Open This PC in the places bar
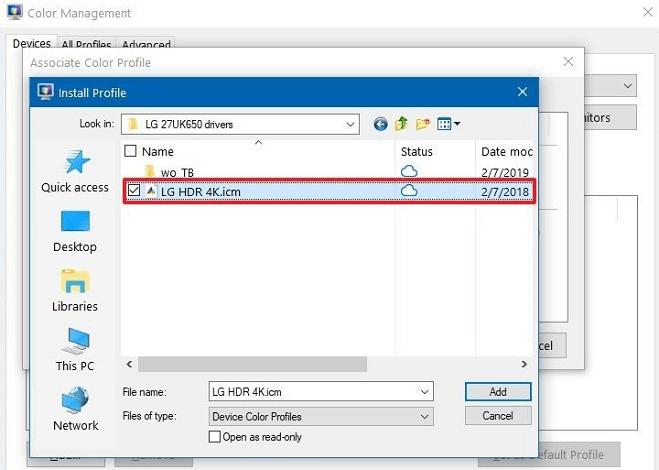Screen dimensions: 659x470 click(75, 350)
